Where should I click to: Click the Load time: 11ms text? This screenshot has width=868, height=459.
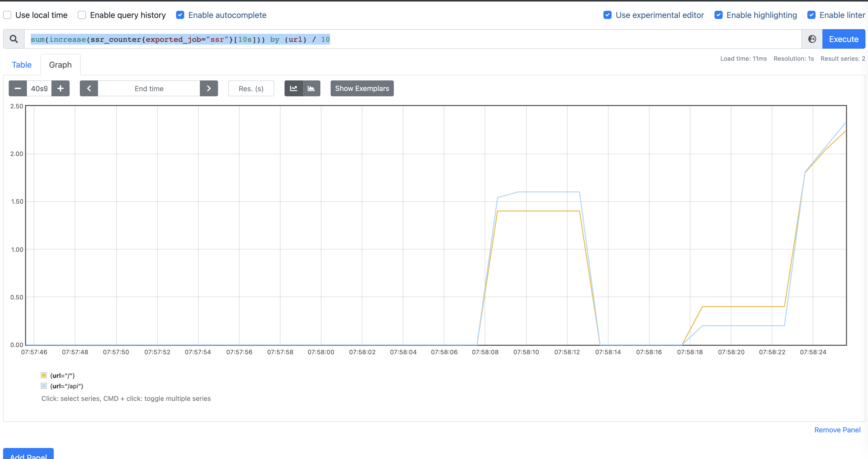(743, 59)
